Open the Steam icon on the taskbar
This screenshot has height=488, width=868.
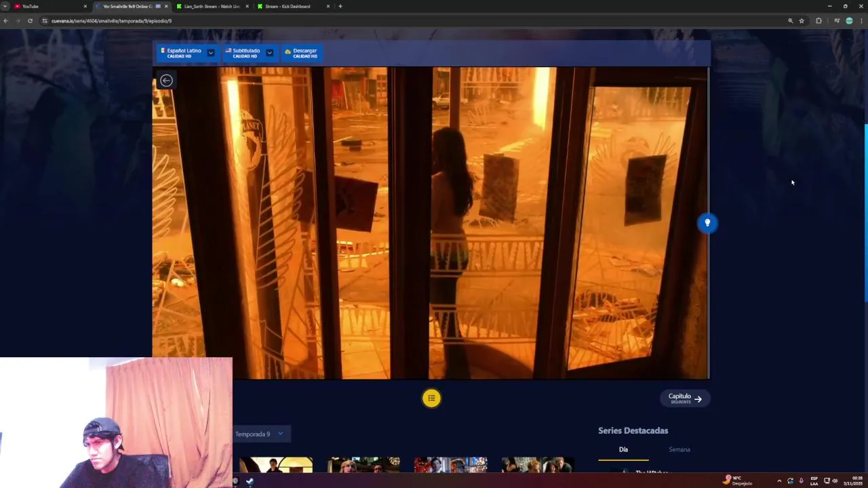coord(250,481)
